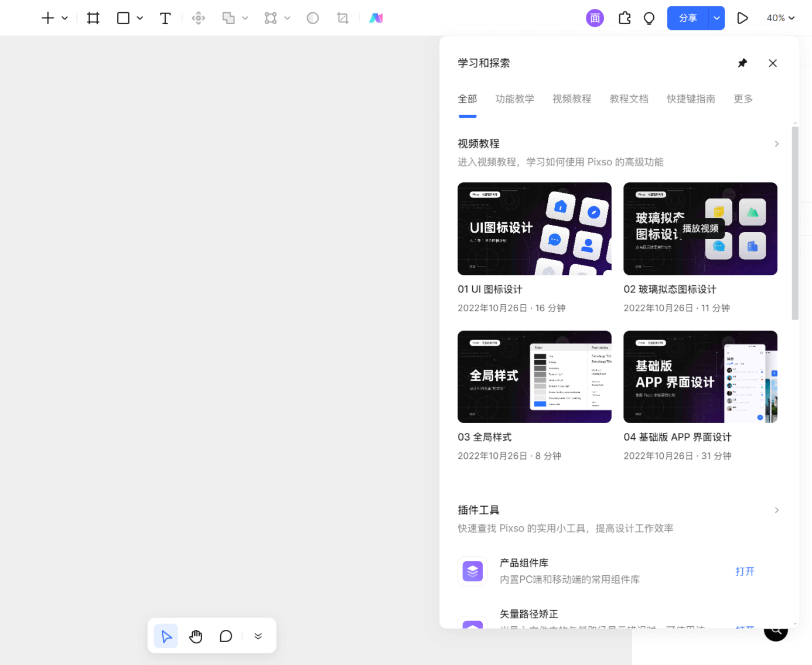Click date 2022年10月26日 · 16 分钟
Viewport: 812px width, 665px height.
coord(511,308)
